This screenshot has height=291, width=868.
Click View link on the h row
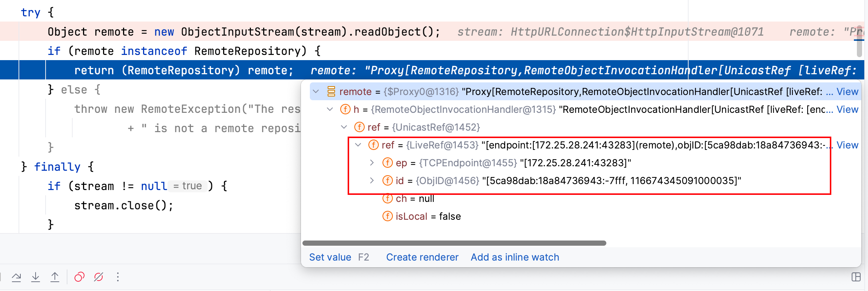coord(847,109)
